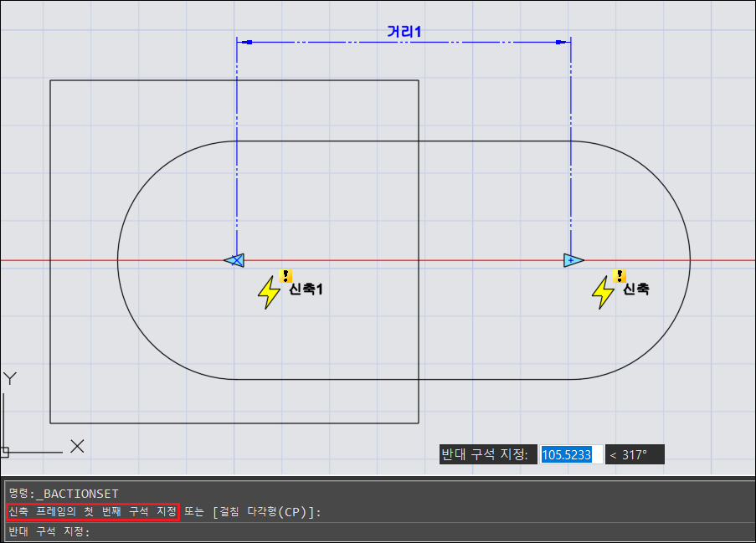Click the X axis label of UCS icon

point(77,446)
